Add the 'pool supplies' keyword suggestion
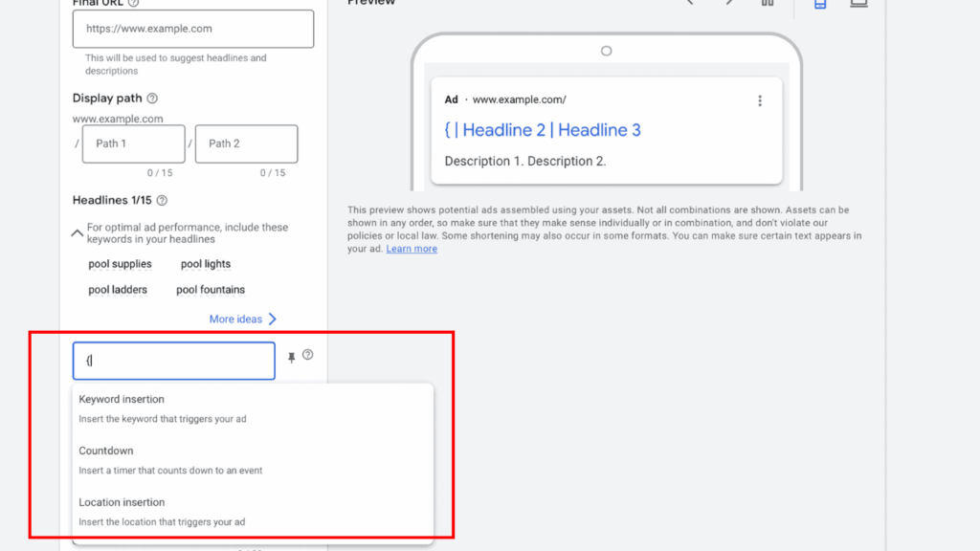 pos(120,264)
